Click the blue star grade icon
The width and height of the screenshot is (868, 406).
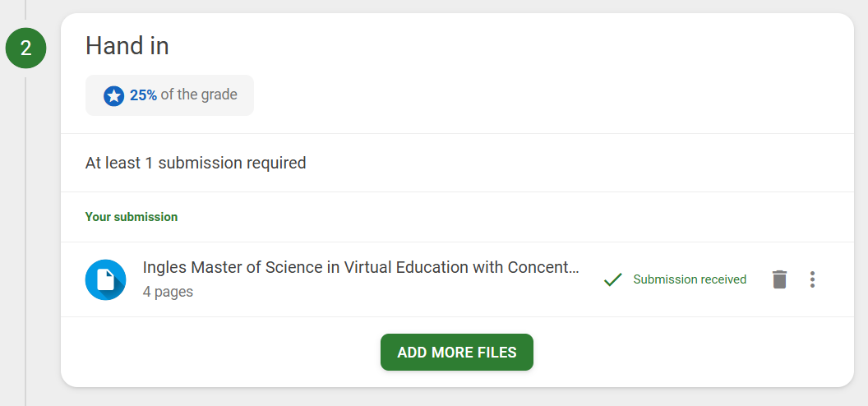pyautogui.click(x=113, y=96)
